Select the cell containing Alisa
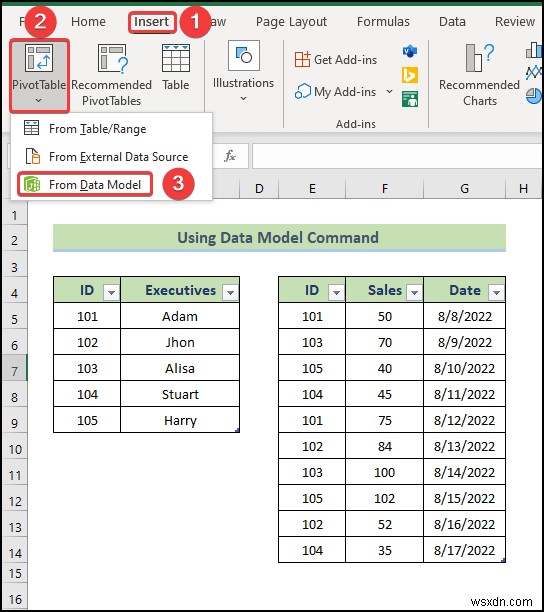 pyautogui.click(x=180, y=368)
